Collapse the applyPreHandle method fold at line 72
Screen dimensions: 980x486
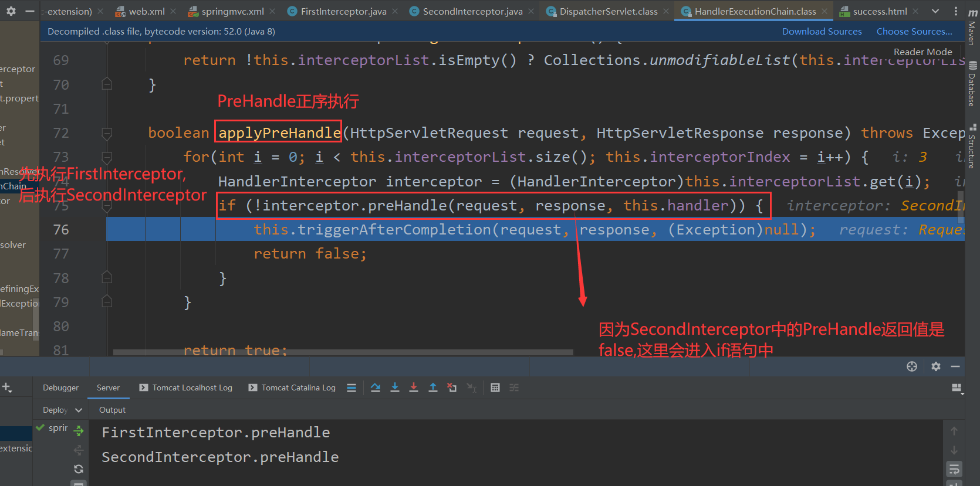tap(107, 134)
